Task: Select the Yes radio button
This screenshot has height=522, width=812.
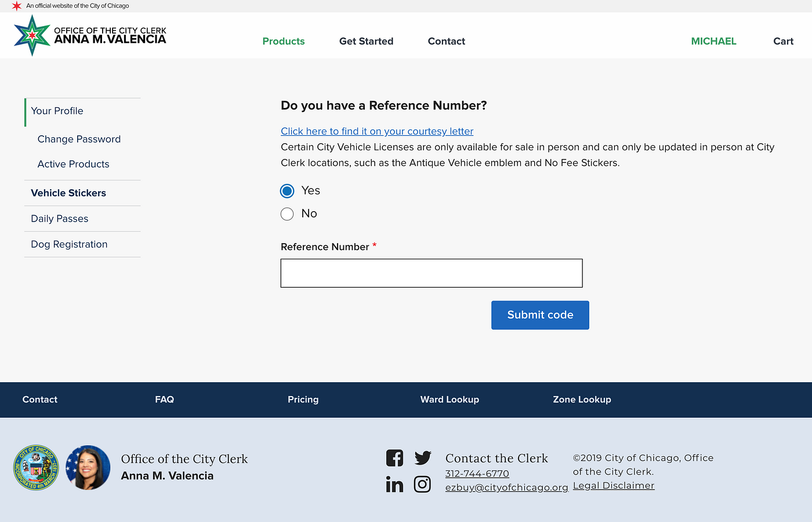Action: [287, 190]
